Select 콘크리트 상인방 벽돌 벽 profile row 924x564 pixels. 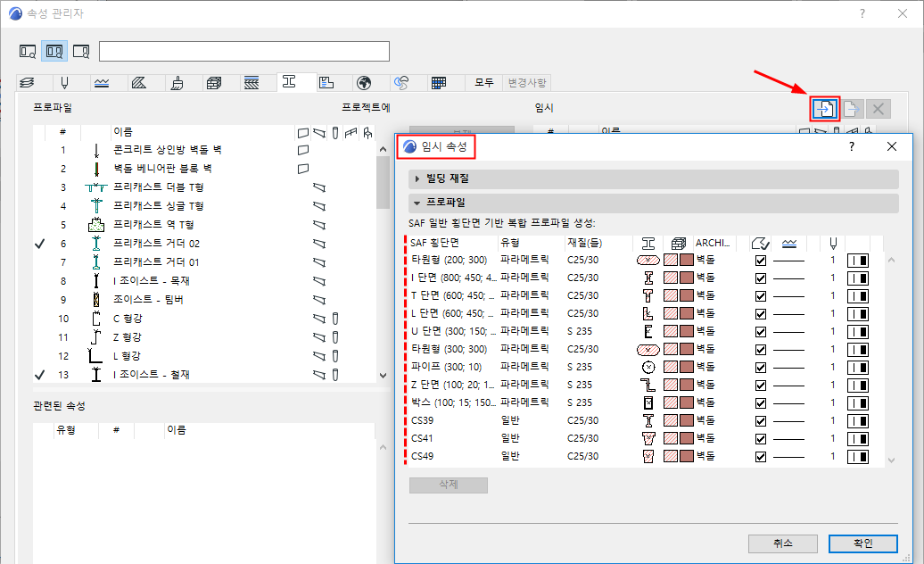tap(204, 150)
